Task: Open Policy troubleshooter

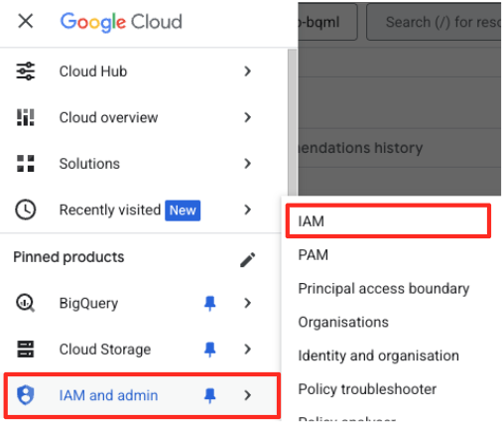Action: pos(367,389)
